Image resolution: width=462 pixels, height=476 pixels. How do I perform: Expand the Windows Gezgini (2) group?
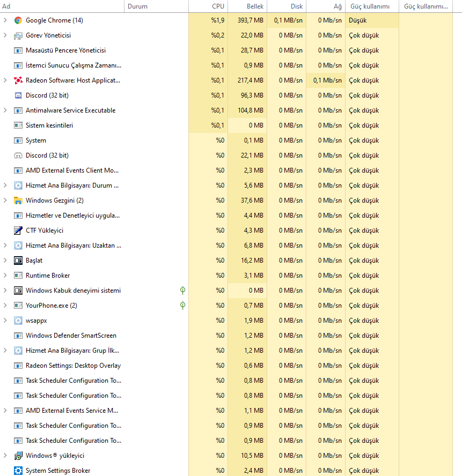[x=5, y=200]
